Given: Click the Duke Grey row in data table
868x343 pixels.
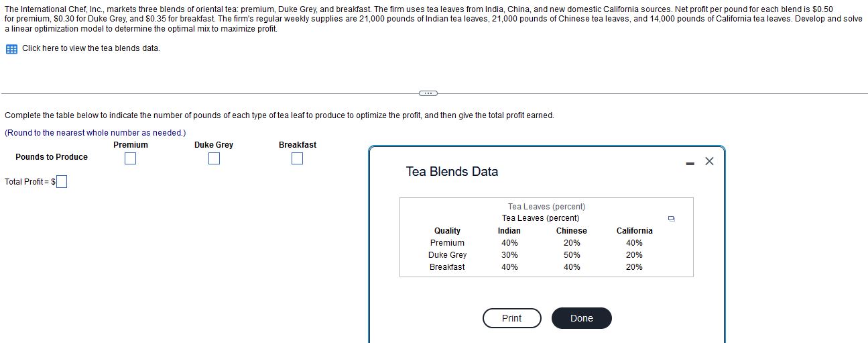Looking at the screenshot, I should 546,255.
